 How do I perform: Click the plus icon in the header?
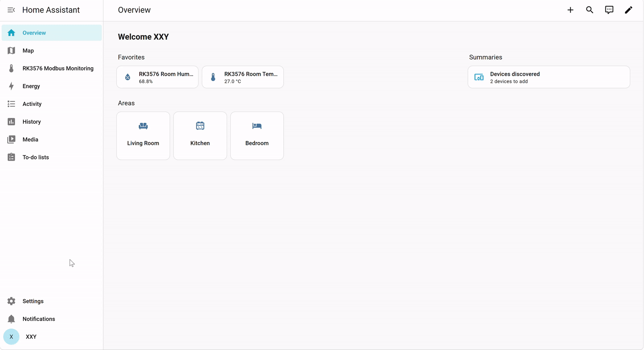570,10
